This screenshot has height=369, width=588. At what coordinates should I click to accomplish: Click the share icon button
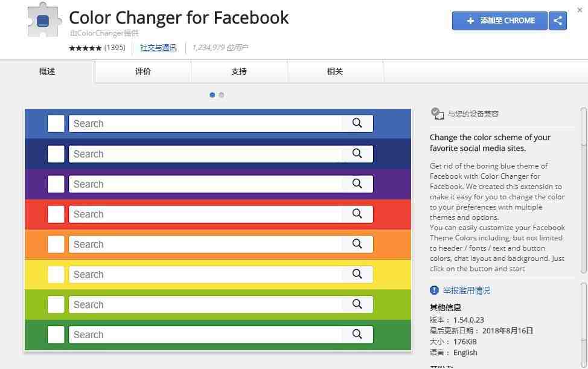coord(558,21)
